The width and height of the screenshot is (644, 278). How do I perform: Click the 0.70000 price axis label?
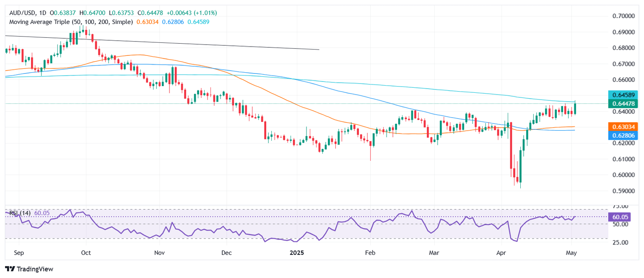click(x=621, y=16)
